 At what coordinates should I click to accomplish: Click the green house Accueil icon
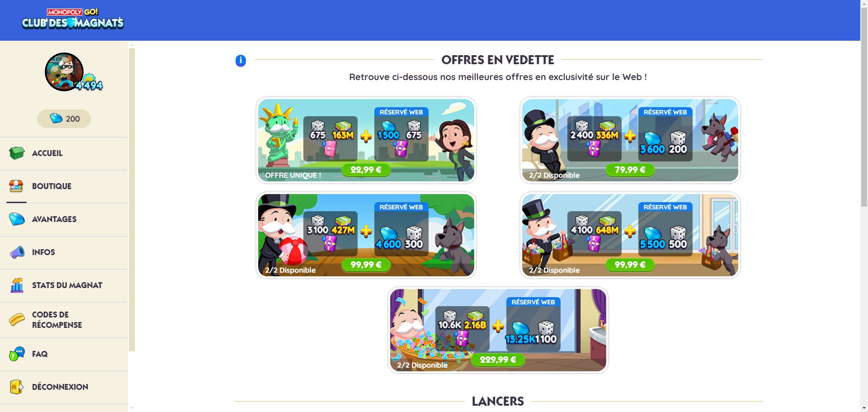point(17,153)
